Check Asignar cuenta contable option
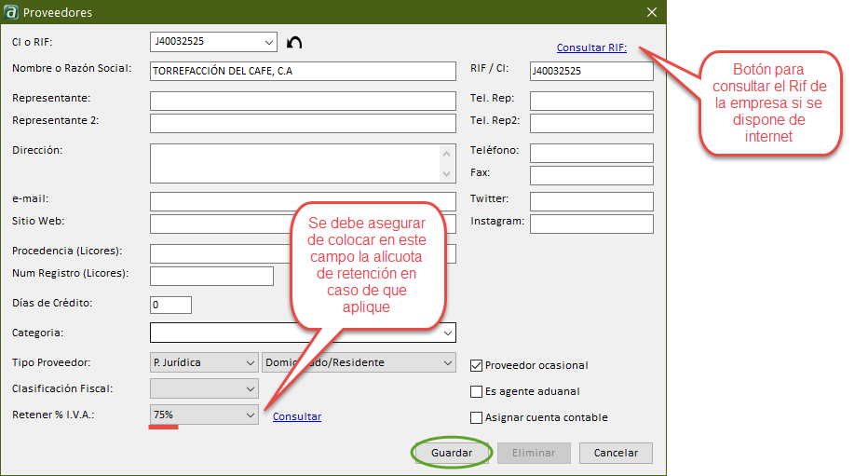The height and width of the screenshot is (476, 868). (477, 417)
